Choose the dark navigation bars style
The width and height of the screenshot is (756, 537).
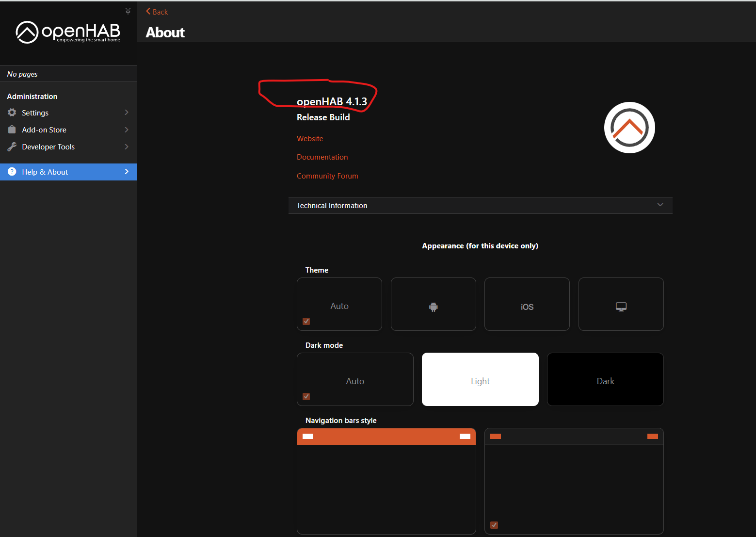tap(574, 481)
